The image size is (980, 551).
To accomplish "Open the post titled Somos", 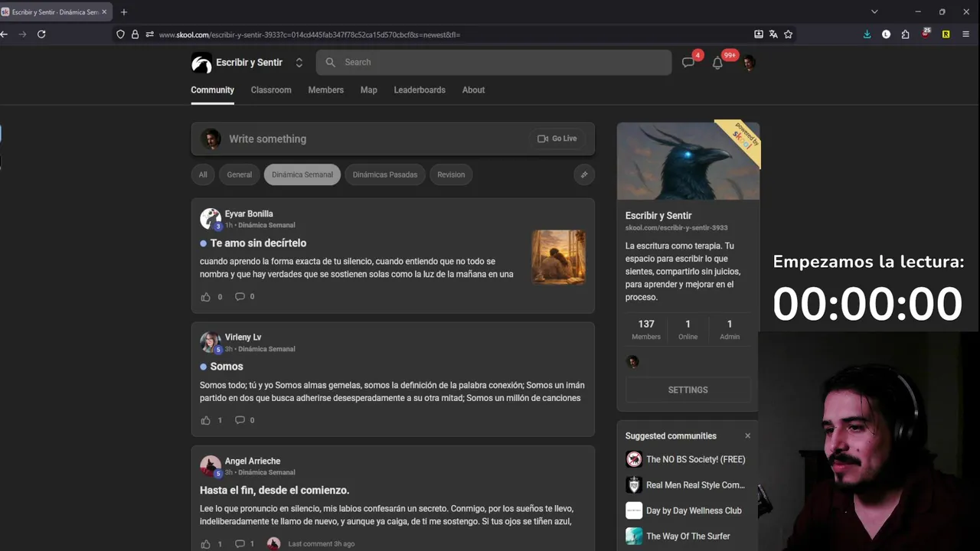I will 227,367.
